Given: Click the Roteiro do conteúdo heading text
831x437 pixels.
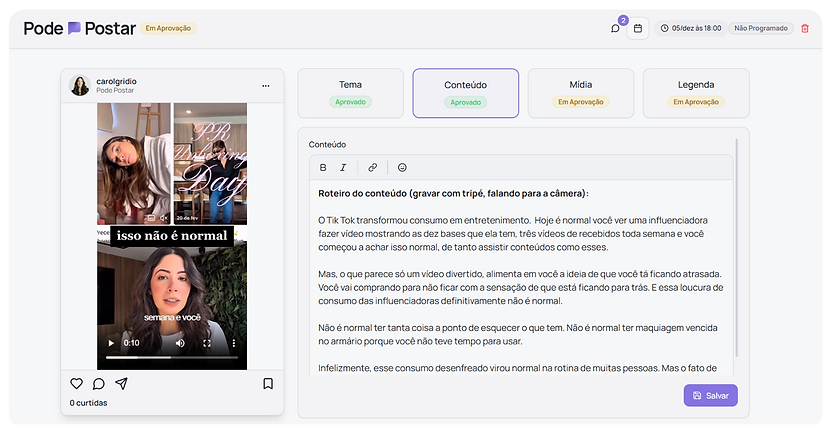Looking at the screenshot, I should (453, 193).
